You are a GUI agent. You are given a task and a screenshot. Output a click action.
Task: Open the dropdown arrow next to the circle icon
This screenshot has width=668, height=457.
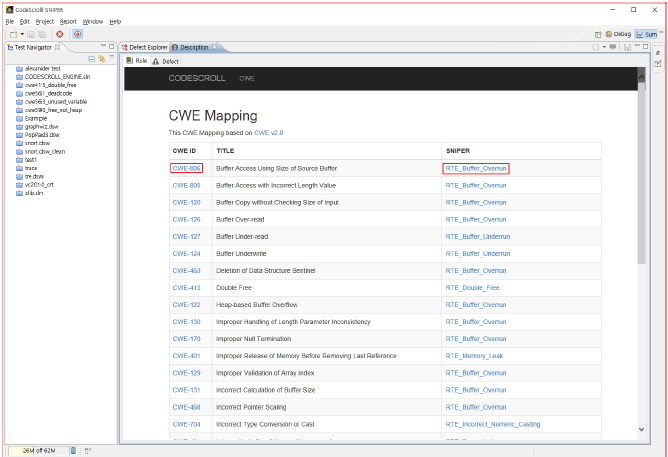[604, 47]
